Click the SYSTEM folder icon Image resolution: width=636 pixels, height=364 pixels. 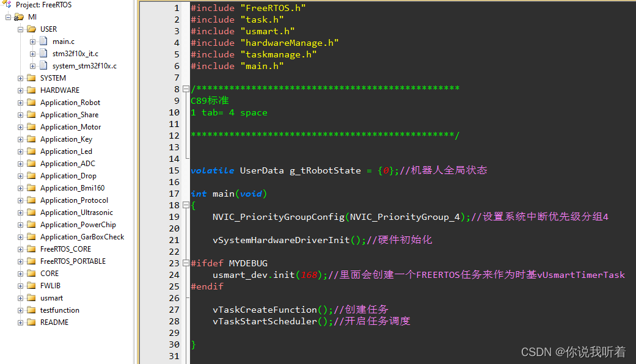pyautogui.click(x=31, y=78)
